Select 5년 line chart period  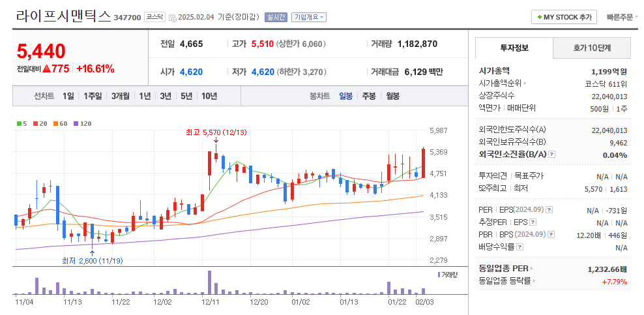tap(186, 97)
